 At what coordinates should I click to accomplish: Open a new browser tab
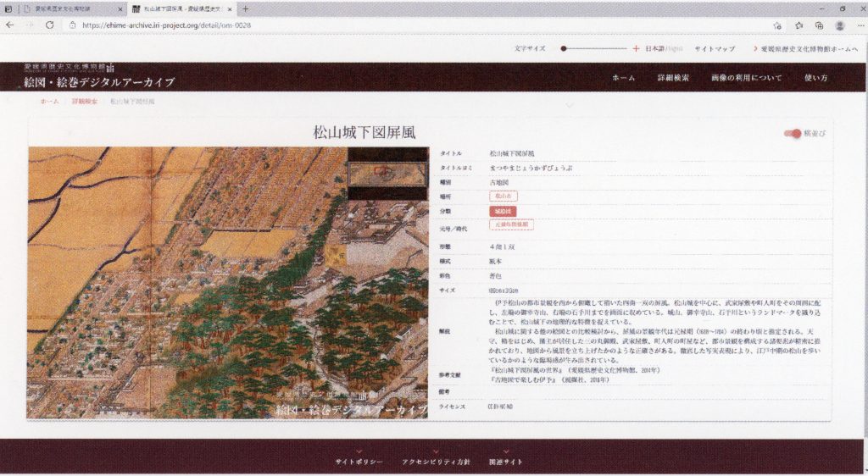tap(245, 8)
